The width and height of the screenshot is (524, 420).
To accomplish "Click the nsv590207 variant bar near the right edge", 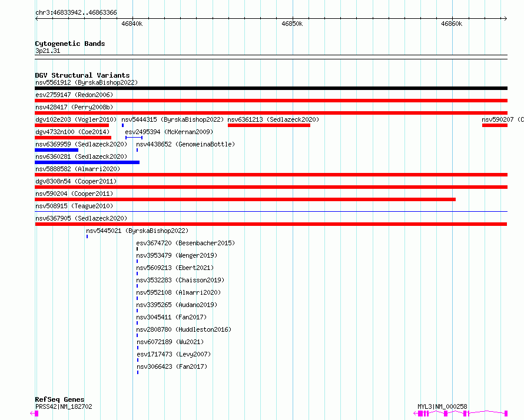I will [x=495, y=125].
